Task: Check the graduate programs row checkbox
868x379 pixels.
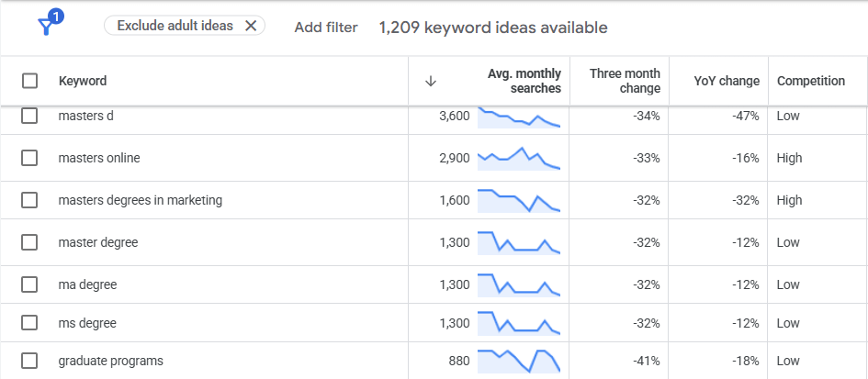Action: [x=29, y=361]
